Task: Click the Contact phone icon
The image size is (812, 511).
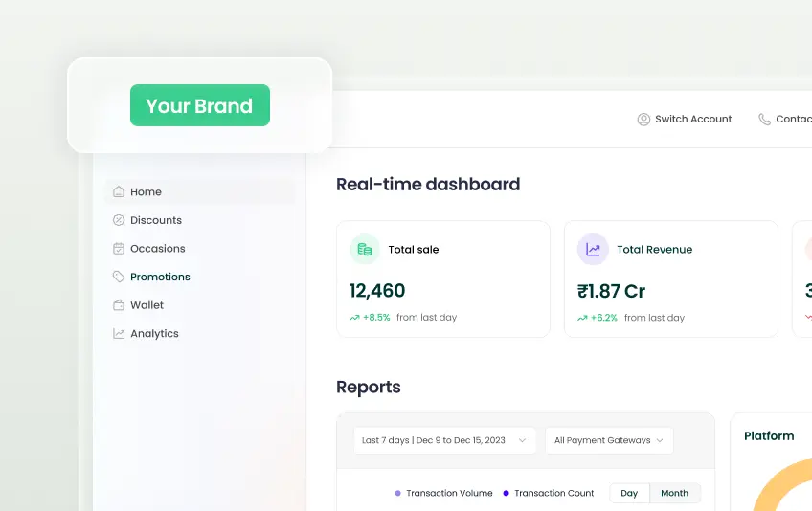Action: coord(764,119)
